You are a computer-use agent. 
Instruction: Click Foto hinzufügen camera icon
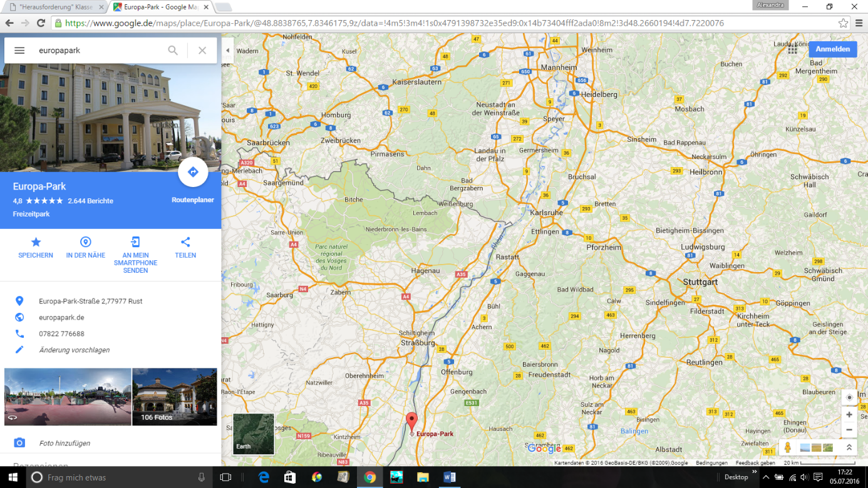click(x=19, y=443)
